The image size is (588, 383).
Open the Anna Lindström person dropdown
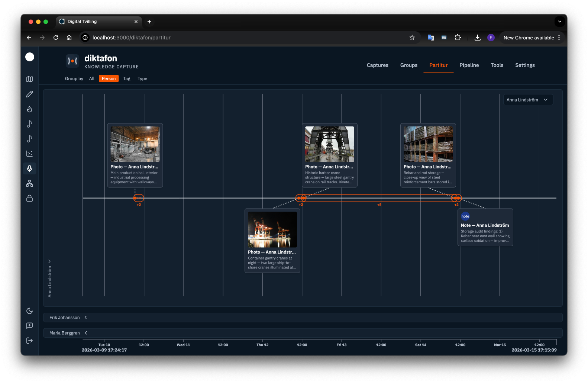(x=528, y=100)
